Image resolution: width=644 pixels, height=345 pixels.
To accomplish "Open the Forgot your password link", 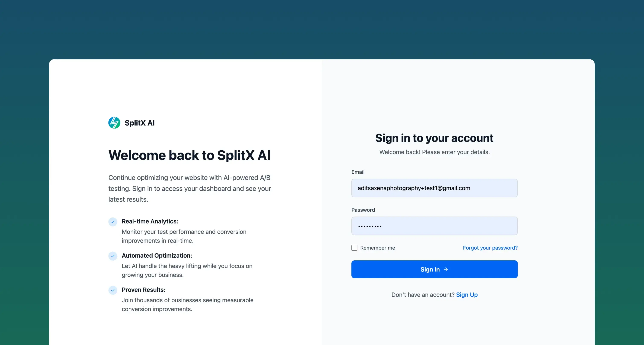I will [490, 248].
